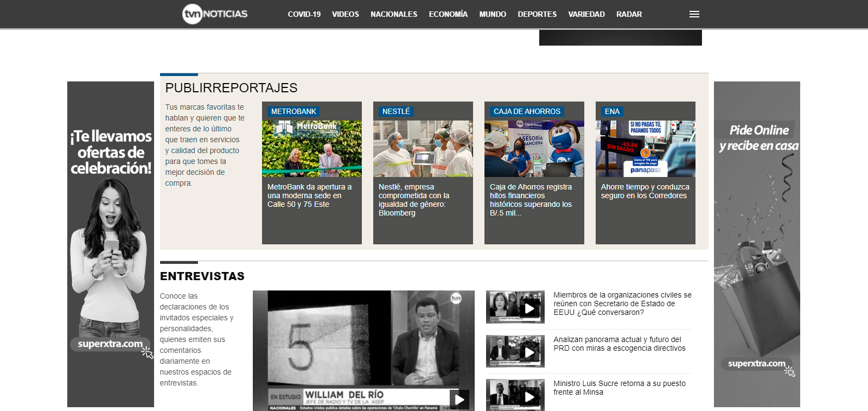Click the Entrevistas description paragraph

(196, 339)
